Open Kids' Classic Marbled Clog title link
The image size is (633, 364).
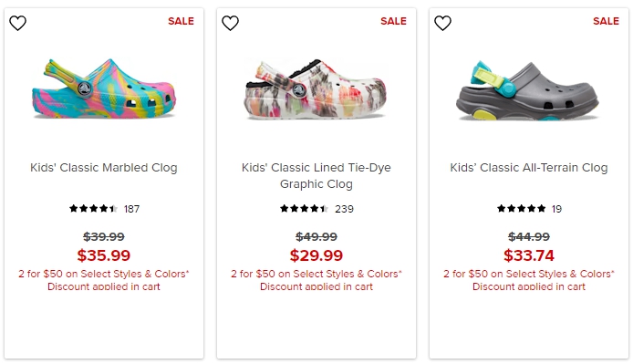[x=104, y=168]
